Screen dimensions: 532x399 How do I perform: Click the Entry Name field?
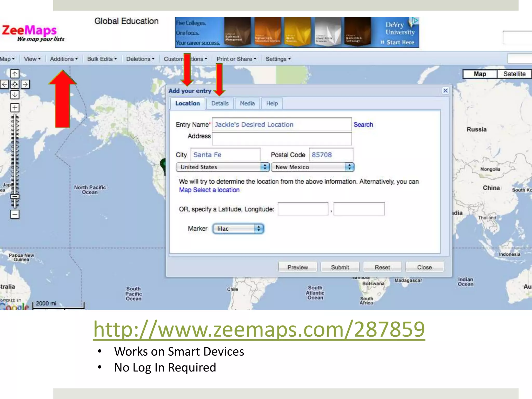point(282,124)
